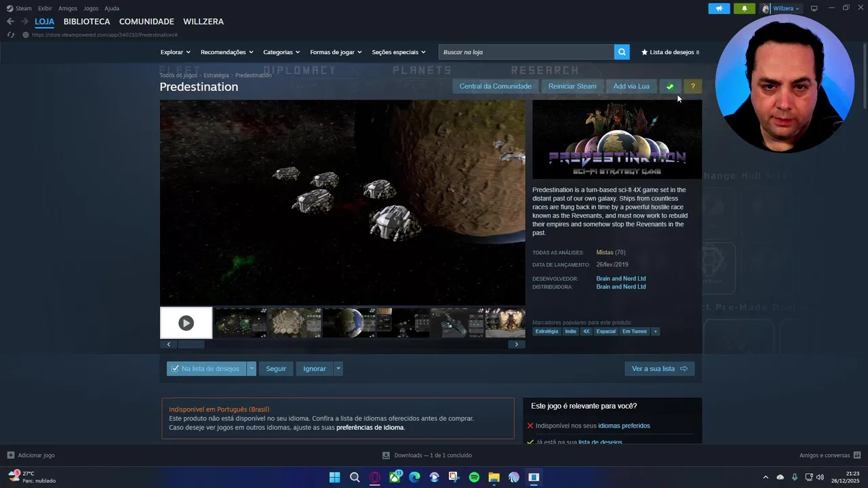Open the Formas de jogar dropdown
868x488 pixels.
coord(336,52)
